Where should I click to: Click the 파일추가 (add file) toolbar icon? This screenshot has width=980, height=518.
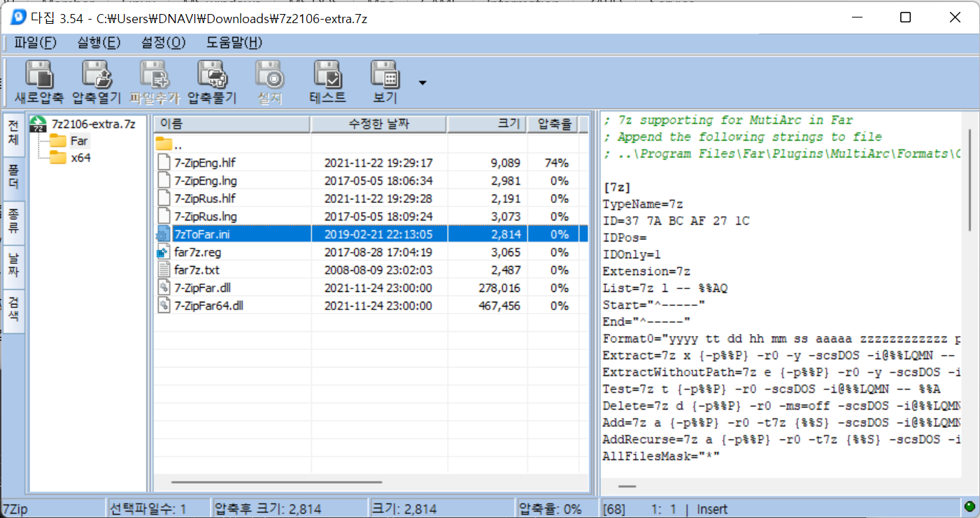pyautogui.click(x=155, y=81)
